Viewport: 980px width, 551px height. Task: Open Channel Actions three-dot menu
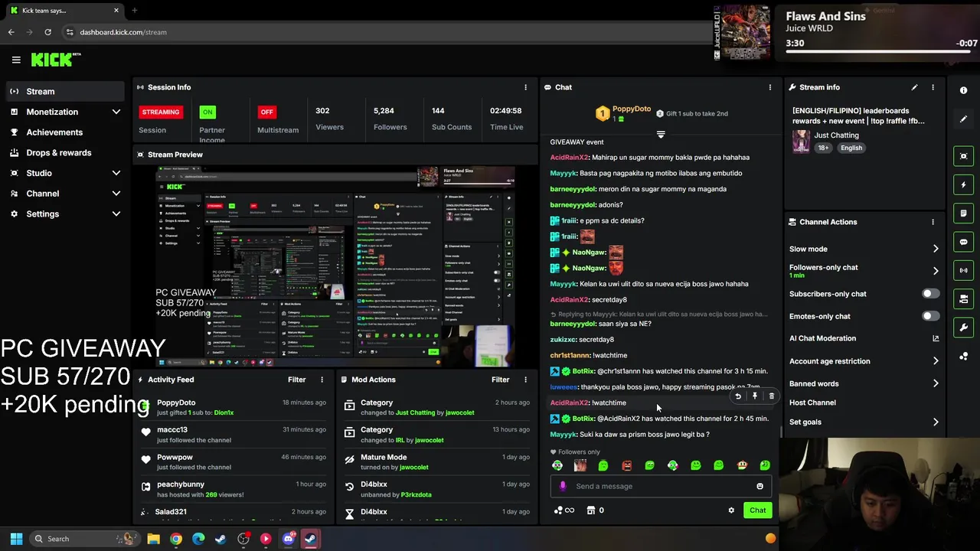[933, 222]
